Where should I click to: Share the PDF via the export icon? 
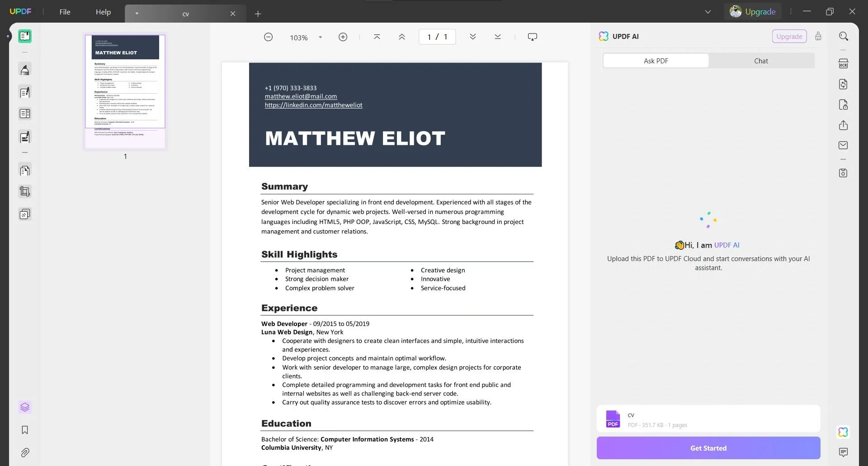844,125
